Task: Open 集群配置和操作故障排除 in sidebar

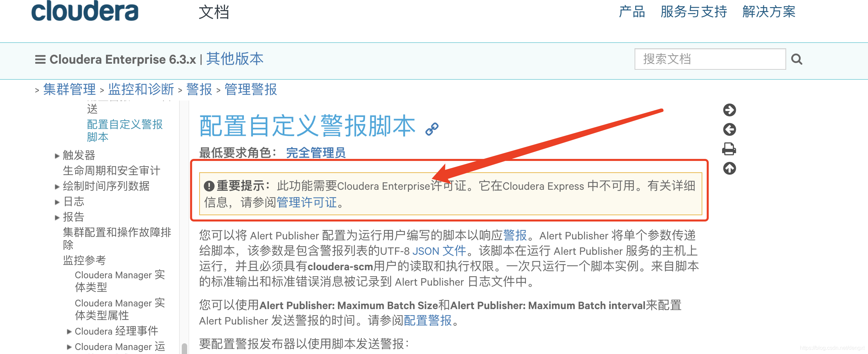Action: coord(117,238)
